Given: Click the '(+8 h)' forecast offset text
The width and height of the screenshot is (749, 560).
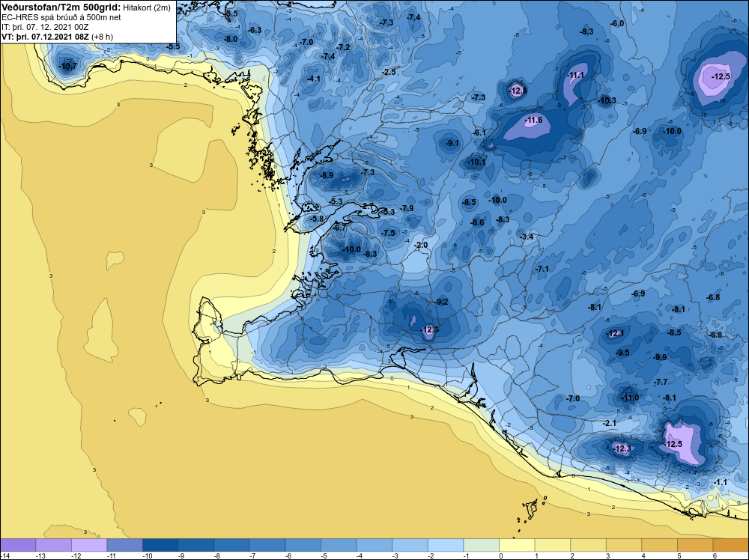Looking at the screenshot, I should tap(102, 37).
